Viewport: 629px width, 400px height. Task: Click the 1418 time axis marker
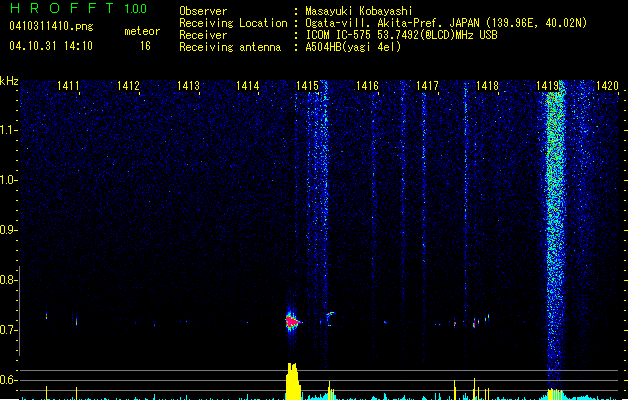(487, 85)
